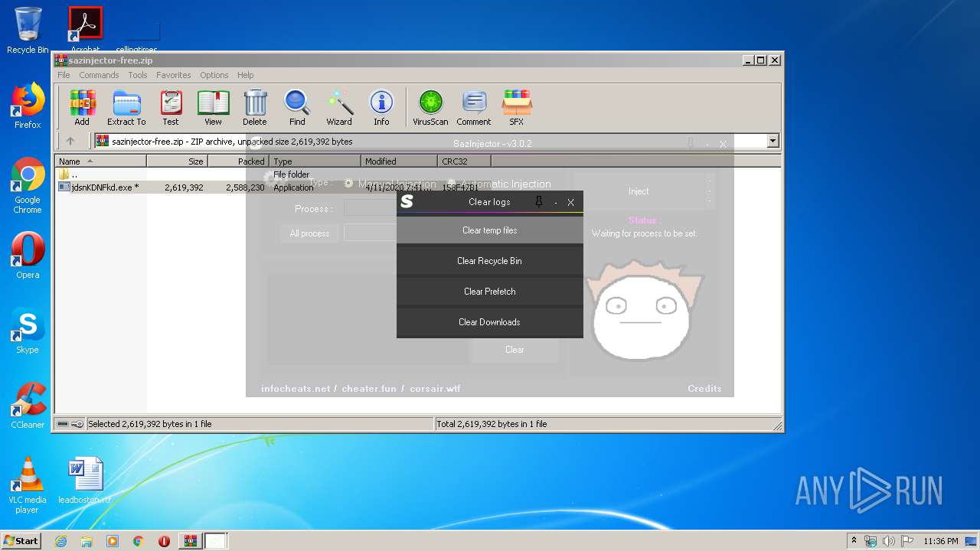
Task: Click the Clear button below the dialog
Action: click(x=514, y=350)
